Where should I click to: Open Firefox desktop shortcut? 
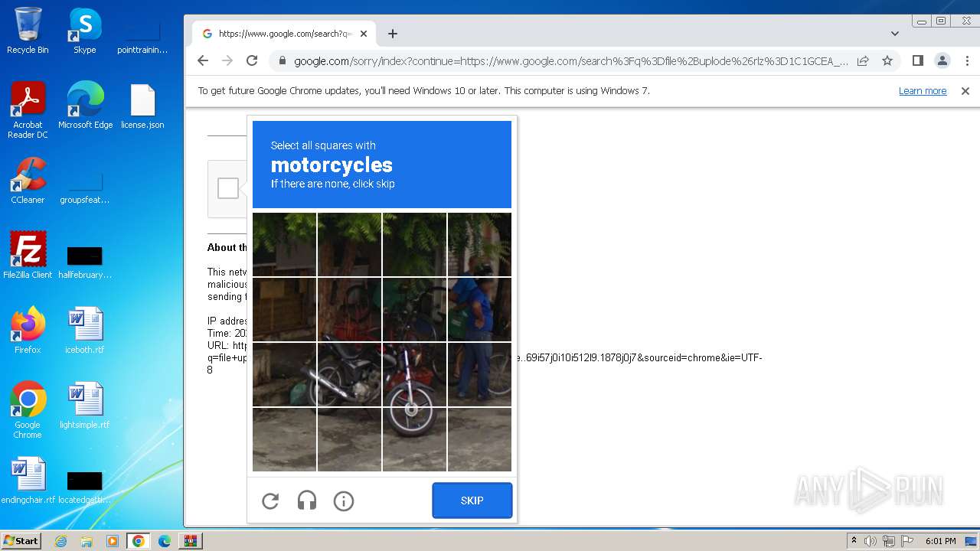coord(28,331)
